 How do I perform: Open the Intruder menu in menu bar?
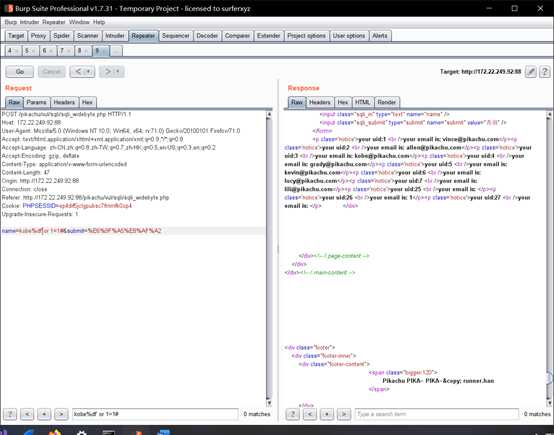30,22
